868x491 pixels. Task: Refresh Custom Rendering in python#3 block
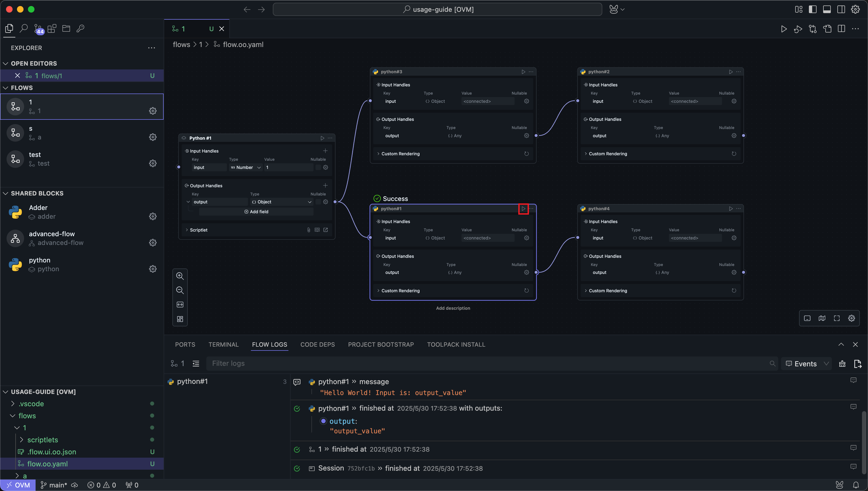[526, 154]
